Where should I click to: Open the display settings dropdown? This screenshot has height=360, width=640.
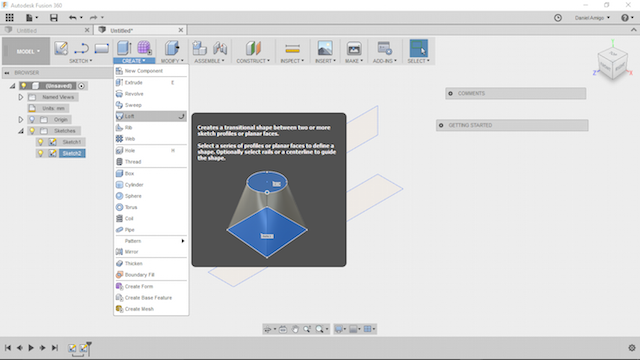point(339,329)
